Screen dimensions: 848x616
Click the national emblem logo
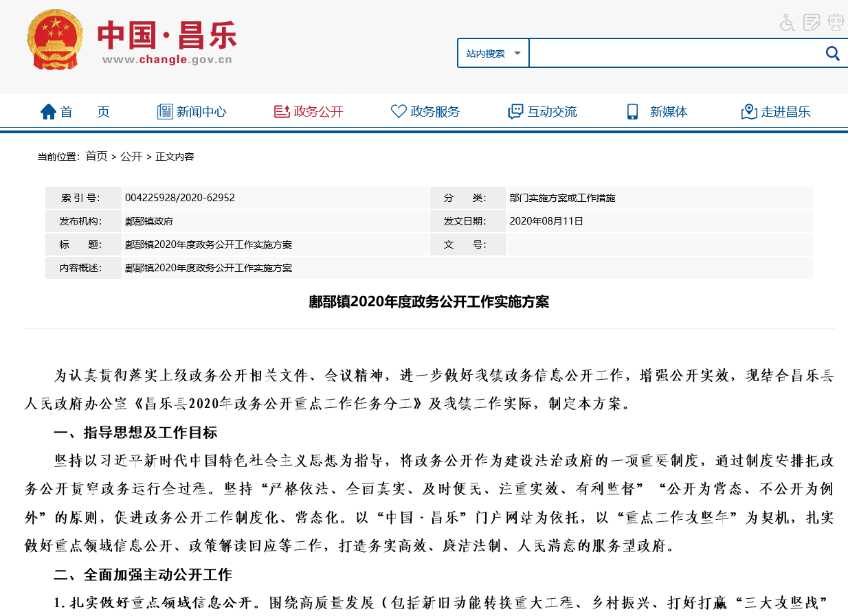tap(54, 40)
